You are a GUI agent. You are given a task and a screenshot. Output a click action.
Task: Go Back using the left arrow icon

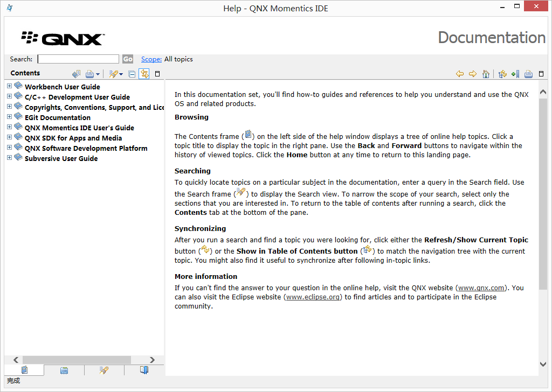[x=460, y=74]
